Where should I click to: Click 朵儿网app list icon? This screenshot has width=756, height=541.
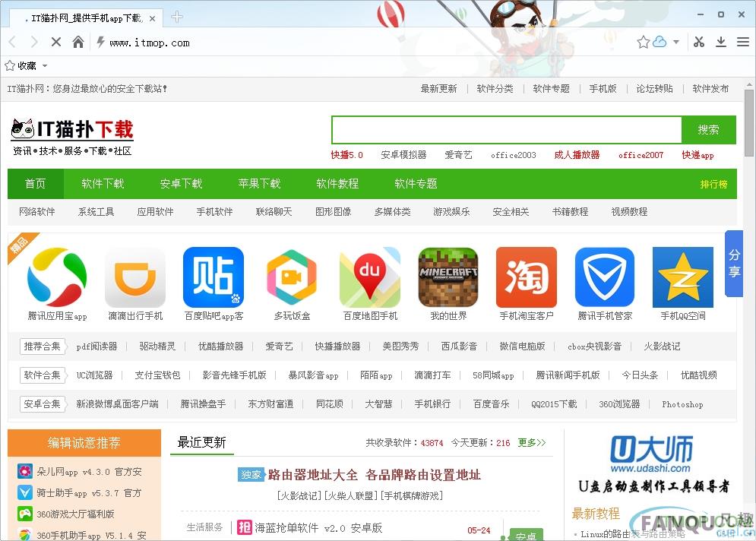coord(24,471)
